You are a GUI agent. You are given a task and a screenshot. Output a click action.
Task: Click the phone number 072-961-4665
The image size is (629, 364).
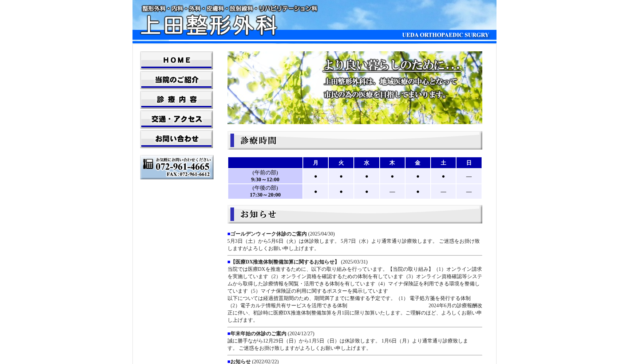[x=182, y=166]
